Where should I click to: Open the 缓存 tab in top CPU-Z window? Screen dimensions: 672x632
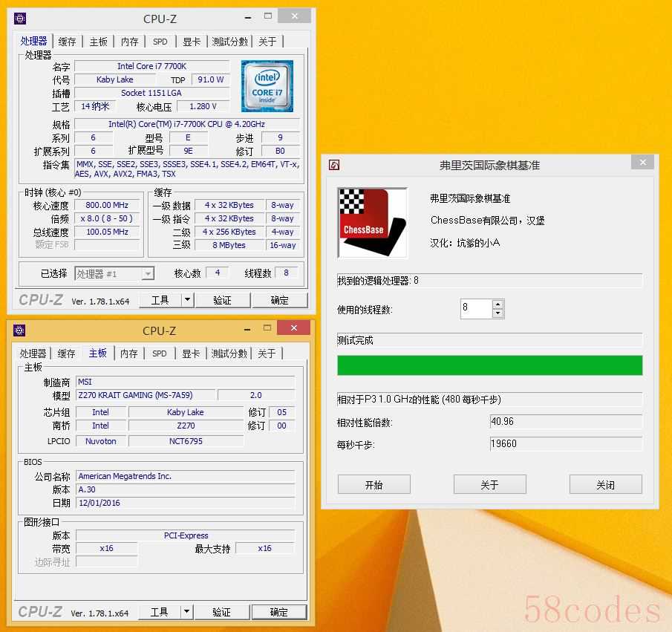pyautogui.click(x=67, y=42)
